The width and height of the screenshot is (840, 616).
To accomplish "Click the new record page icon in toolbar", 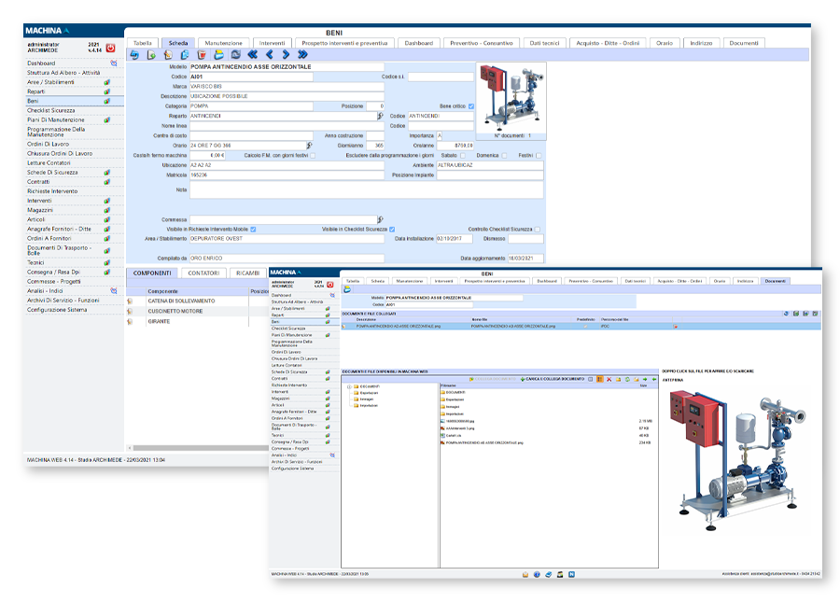I will pos(151,55).
